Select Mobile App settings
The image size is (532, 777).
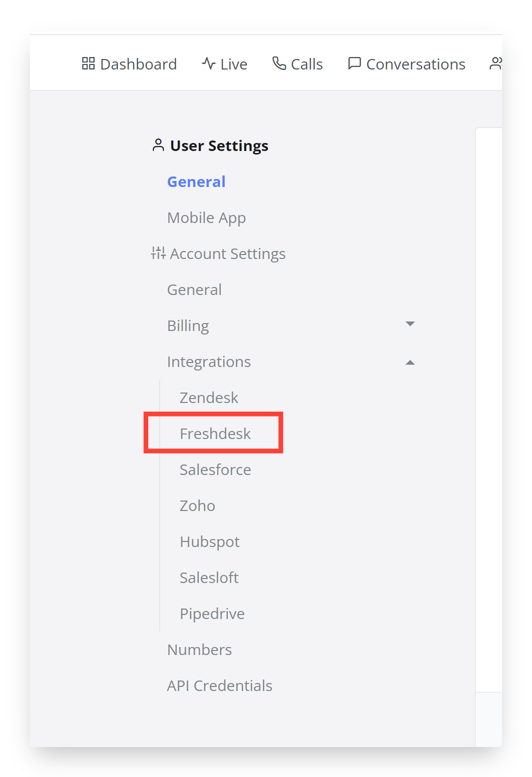coord(206,217)
